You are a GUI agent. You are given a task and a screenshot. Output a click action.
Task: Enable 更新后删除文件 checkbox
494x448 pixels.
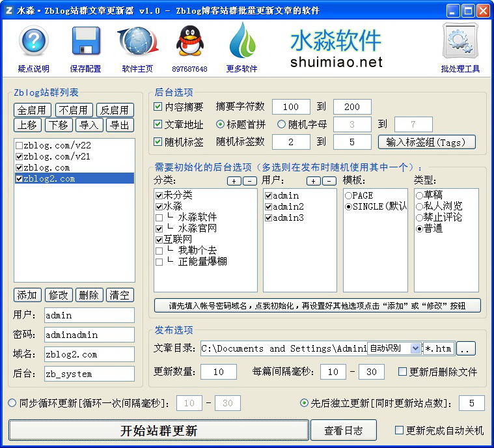(x=402, y=372)
